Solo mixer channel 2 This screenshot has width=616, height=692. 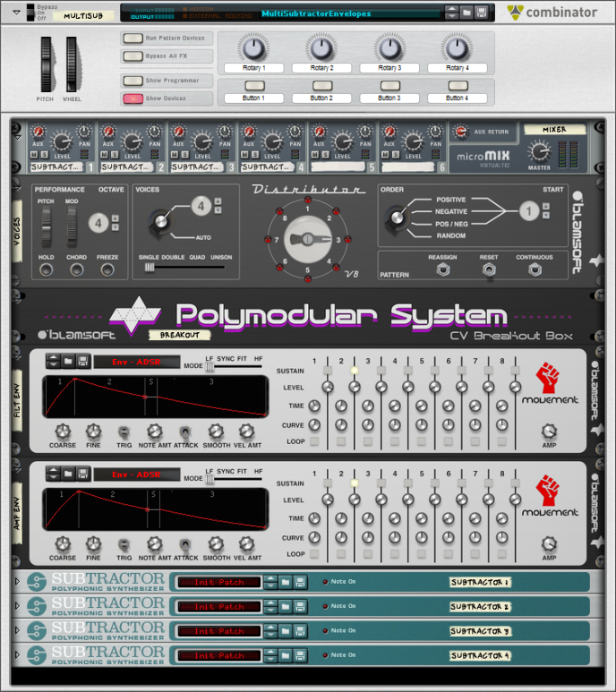(x=113, y=154)
